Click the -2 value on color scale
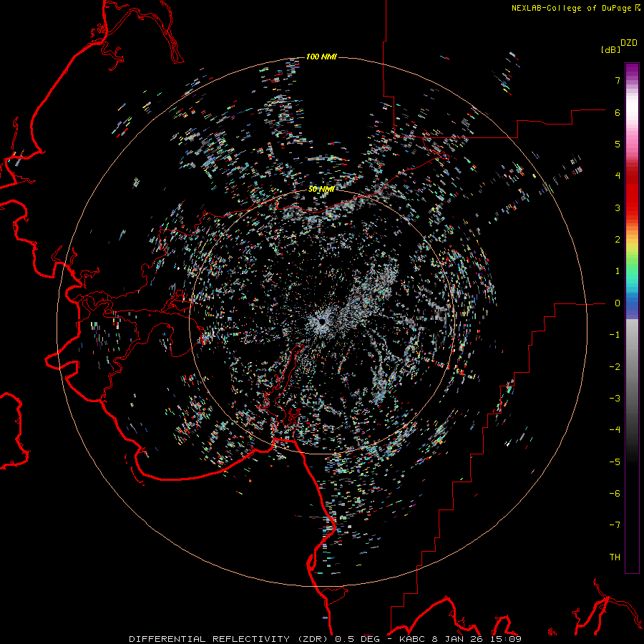The width and height of the screenshot is (644, 644). click(615, 367)
